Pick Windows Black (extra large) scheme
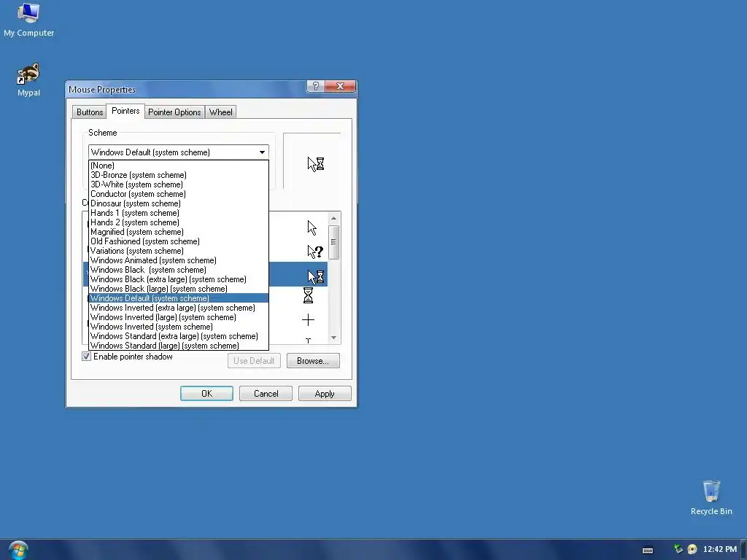Image resolution: width=747 pixels, height=560 pixels. [x=179, y=279]
